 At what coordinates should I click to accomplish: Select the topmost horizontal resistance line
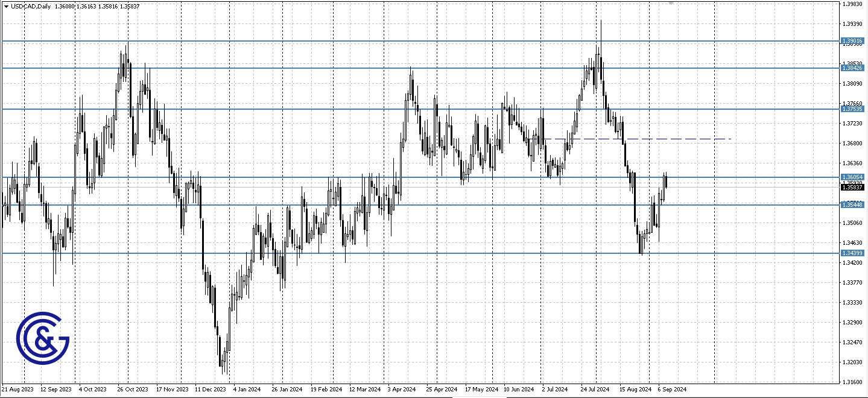362,41
